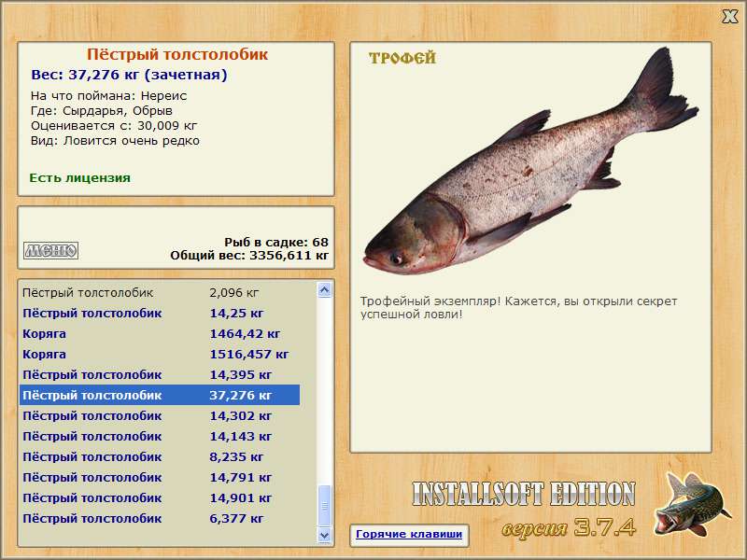Viewport: 747px width, 560px height.
Task: Click highlighted 37,276 кг fish row
Action: pos(159,395)
